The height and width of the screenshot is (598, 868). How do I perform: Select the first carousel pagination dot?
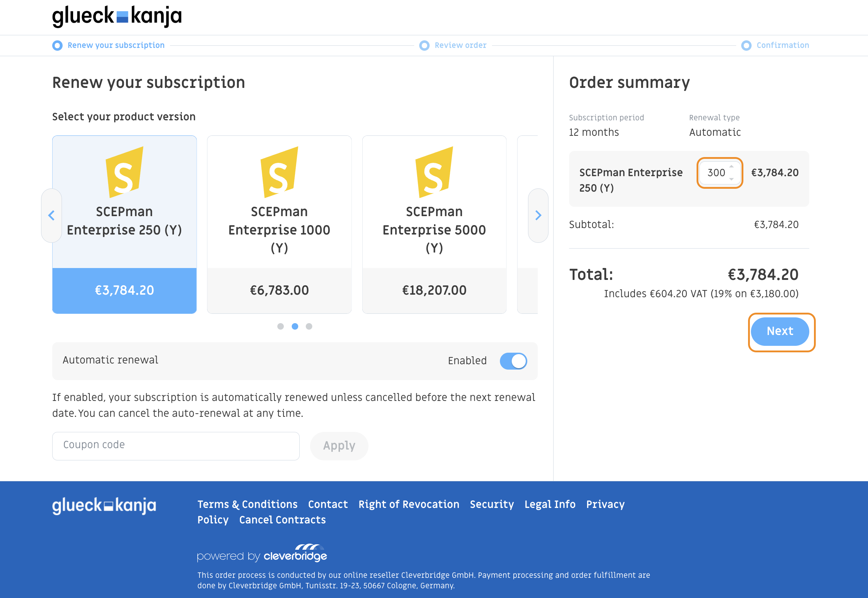pyautogui.click(x=280, y=326)
